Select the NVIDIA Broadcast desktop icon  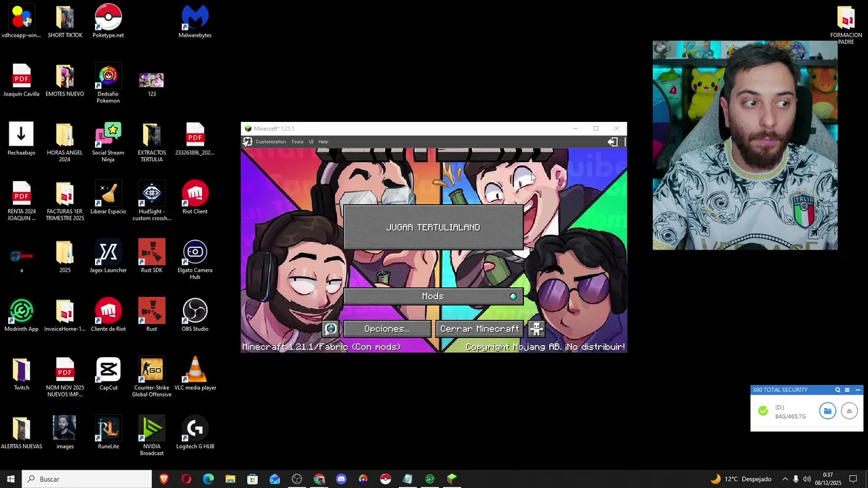[151, 436]
